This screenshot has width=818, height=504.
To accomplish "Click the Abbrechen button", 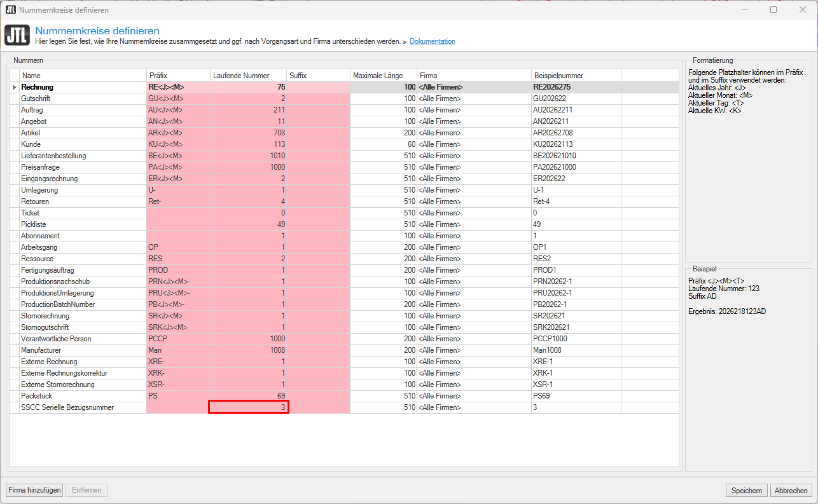I will [x=791, y=490].
